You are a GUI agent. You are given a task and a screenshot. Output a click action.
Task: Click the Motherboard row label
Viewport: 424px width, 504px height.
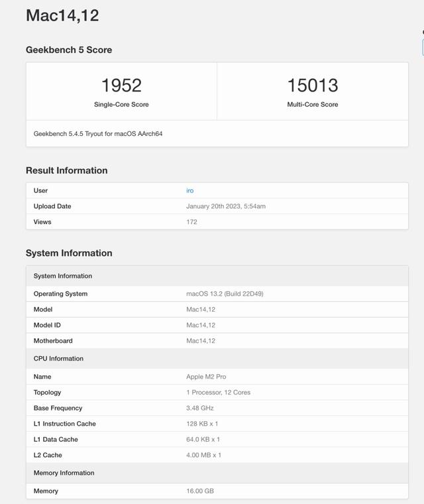pos(53,341)
